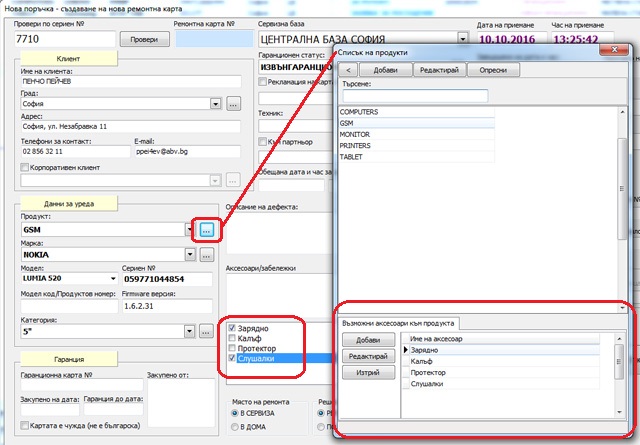Open the Марка dropdown showing NOKIA

coord(189,255)
